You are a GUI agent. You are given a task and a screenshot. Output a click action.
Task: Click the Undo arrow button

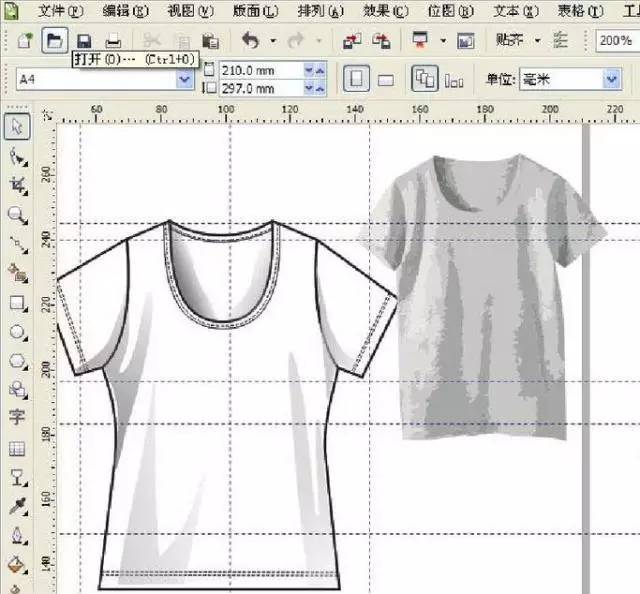pos(250,41)
